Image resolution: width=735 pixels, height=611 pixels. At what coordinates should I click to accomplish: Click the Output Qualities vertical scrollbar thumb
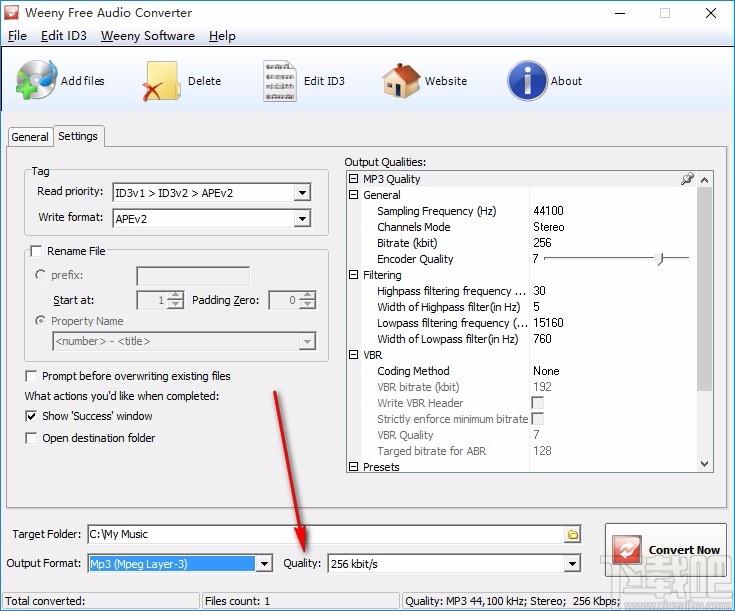pyautogui.click(x=704, y=289)
